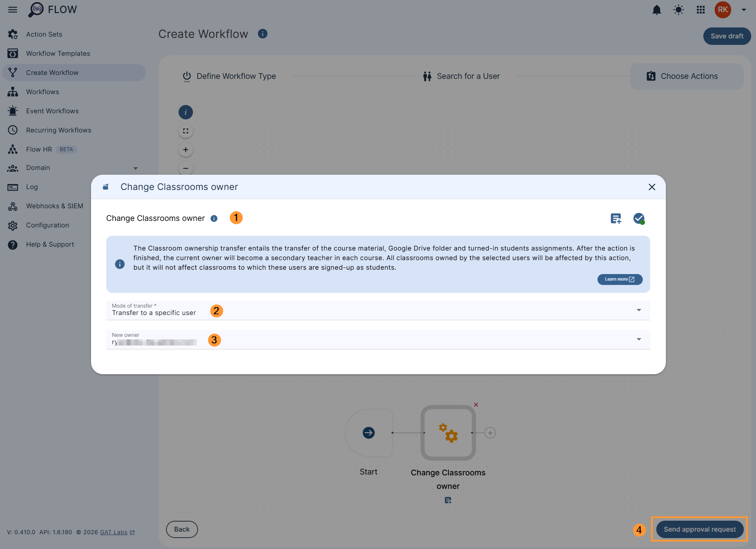Click the Save draft button
This screenshot has width=756, height=549.
coord(726,36)
